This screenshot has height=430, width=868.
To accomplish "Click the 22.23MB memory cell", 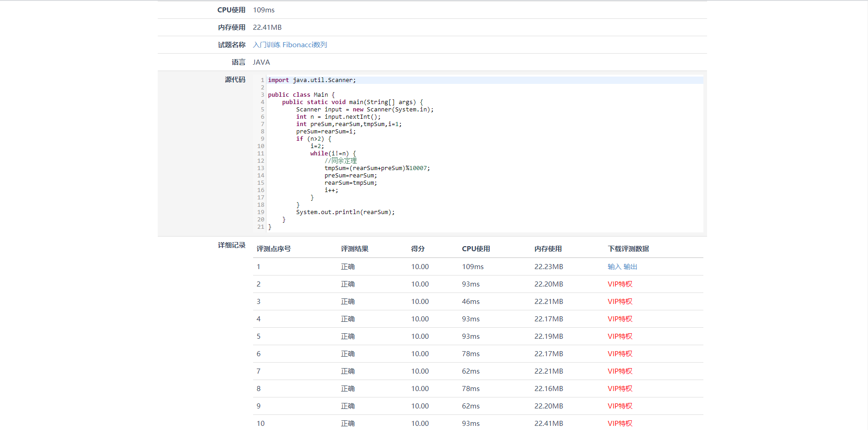I will [x=548, y=267].
